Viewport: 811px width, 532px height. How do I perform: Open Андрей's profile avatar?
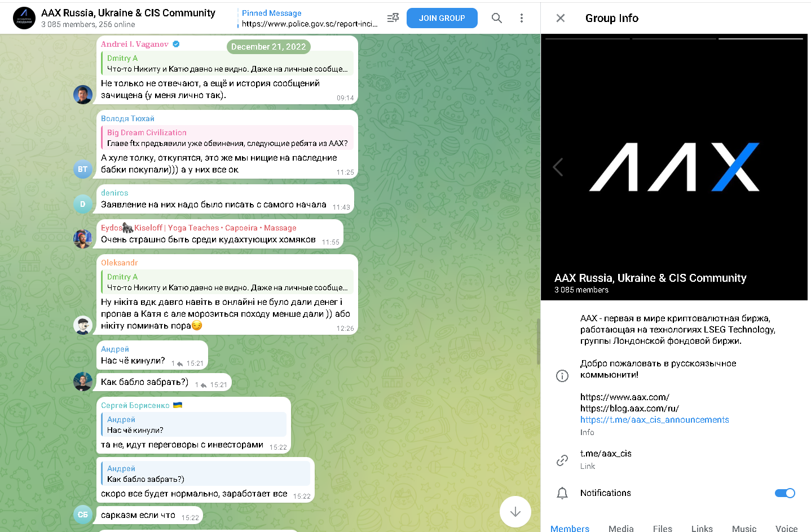[83, 382]
